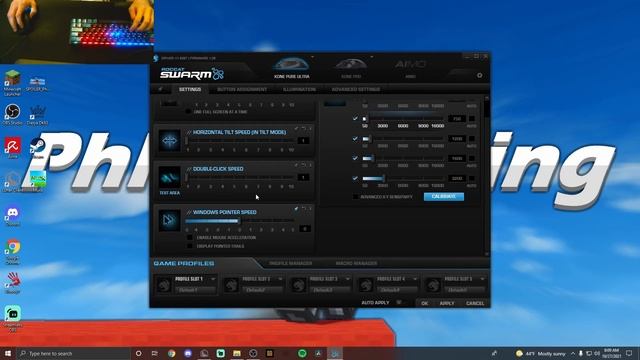Select the Kone Pure Ultra mouse device
This screenshot has width=640, height=360.
coord(291,68)
